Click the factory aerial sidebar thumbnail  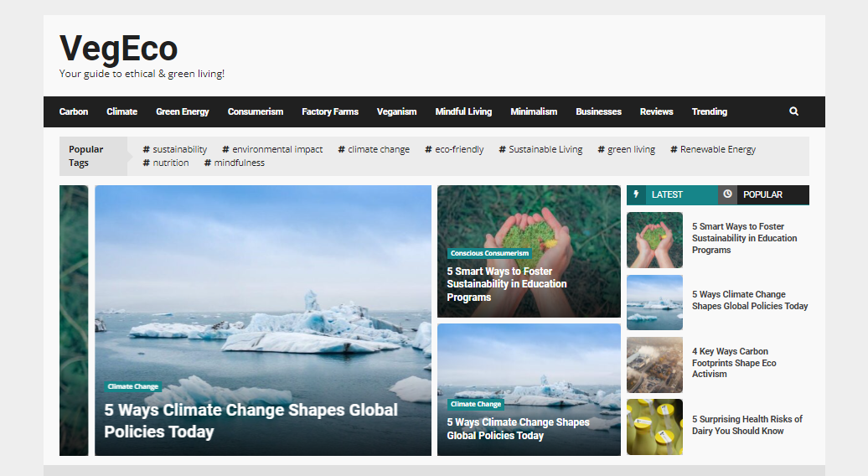654,365
